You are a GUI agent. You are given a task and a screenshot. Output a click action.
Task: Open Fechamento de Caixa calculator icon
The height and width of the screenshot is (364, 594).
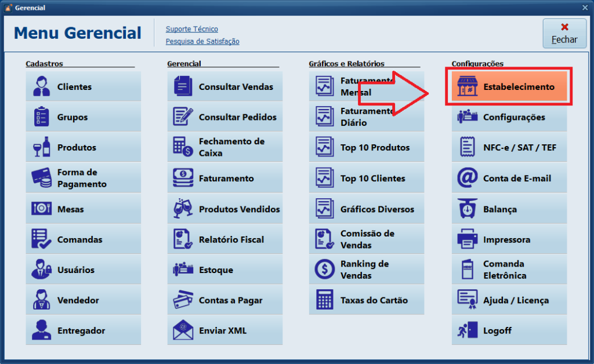pos(183,148)
